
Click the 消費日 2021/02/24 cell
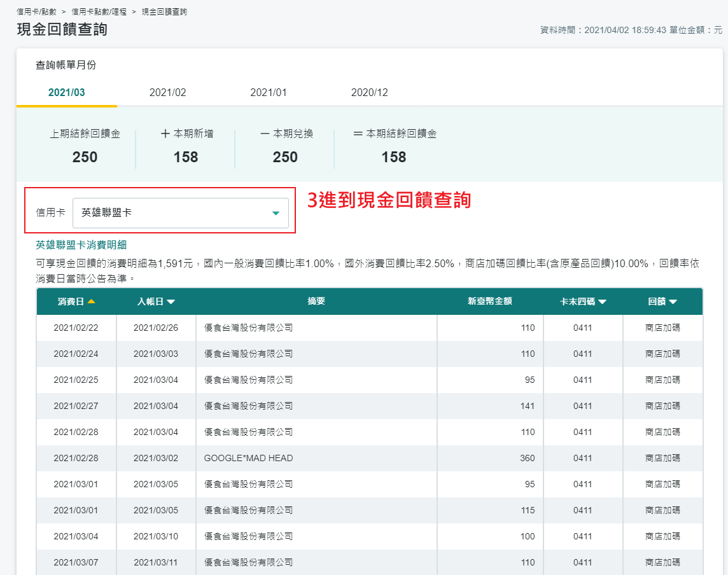click(x=76, y=354)
